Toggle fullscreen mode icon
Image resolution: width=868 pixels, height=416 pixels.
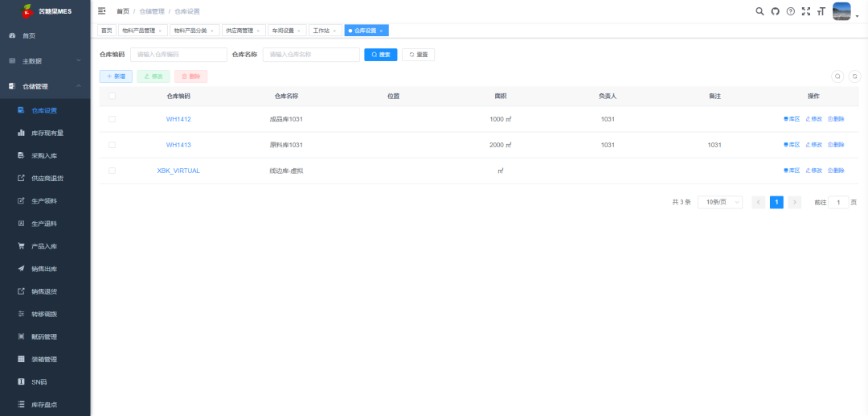tap(805, 11)
